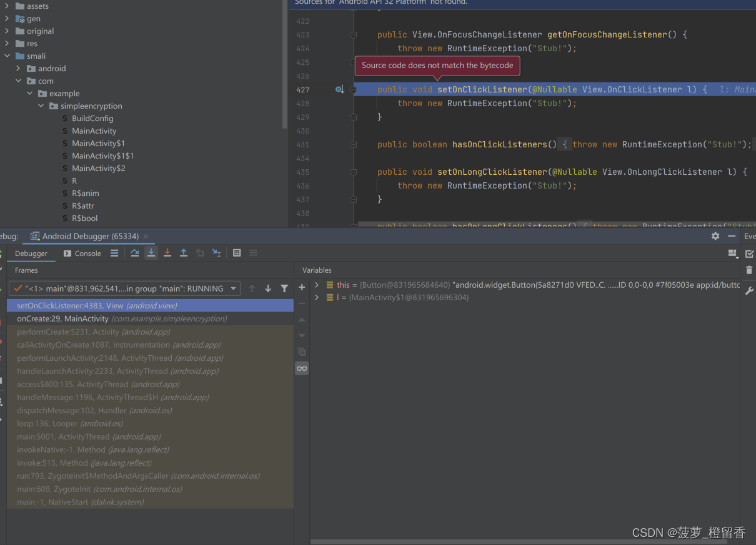Expand the res folder

[7, 44]
